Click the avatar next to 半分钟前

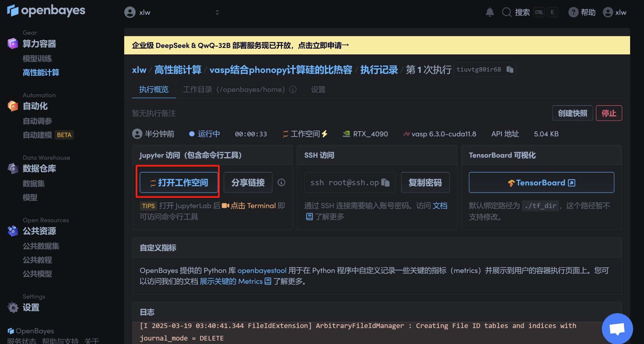pos(137,134)
